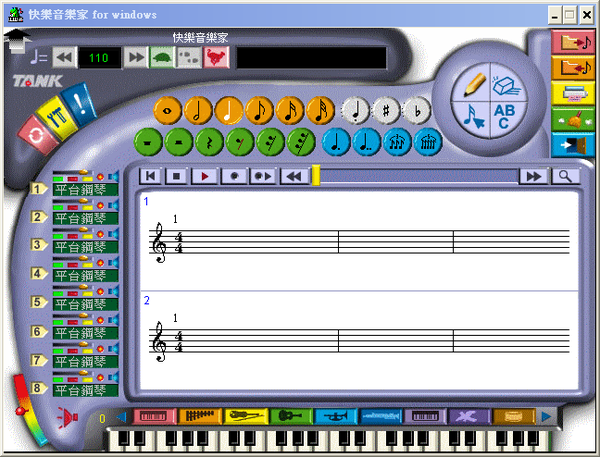
Task: Save the song with the orange folder button
Action: tap(573, 68)
